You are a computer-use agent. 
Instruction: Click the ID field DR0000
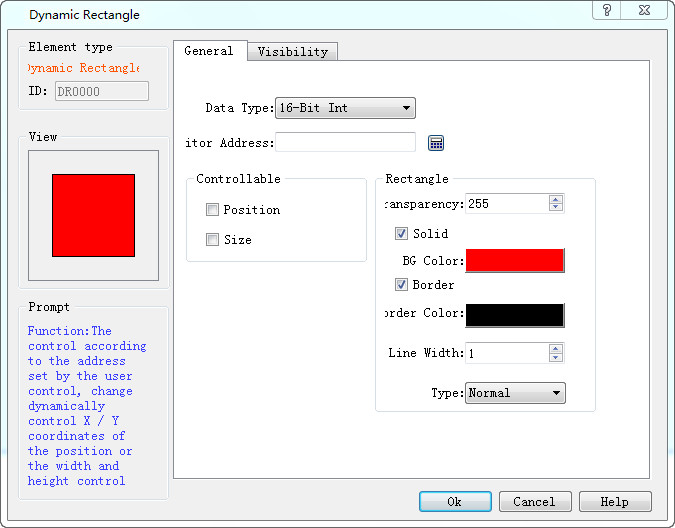102,91
